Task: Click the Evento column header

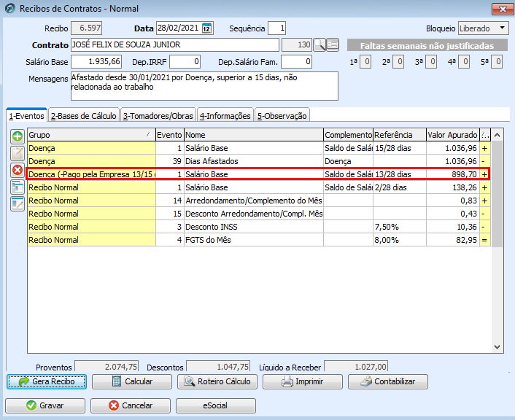Action: [170, 135]
